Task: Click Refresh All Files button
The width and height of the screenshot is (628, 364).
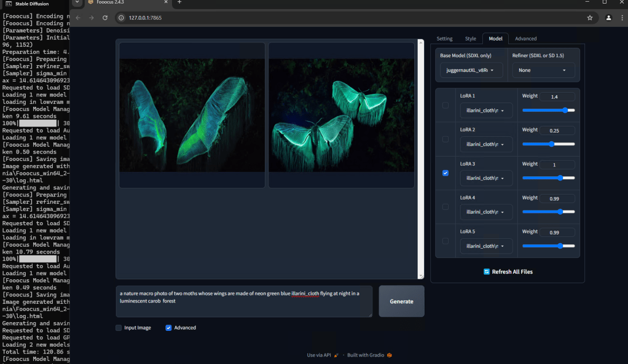Action: click(508, 271)
